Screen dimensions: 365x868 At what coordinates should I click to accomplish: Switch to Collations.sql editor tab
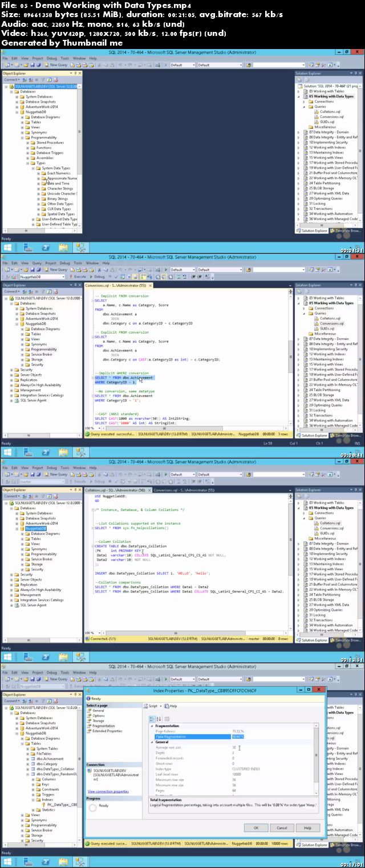click(x=116, y=490)
